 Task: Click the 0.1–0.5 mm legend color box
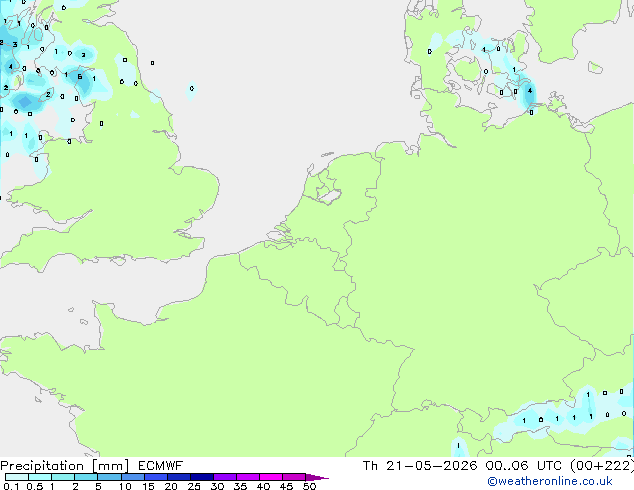[17, 477]
